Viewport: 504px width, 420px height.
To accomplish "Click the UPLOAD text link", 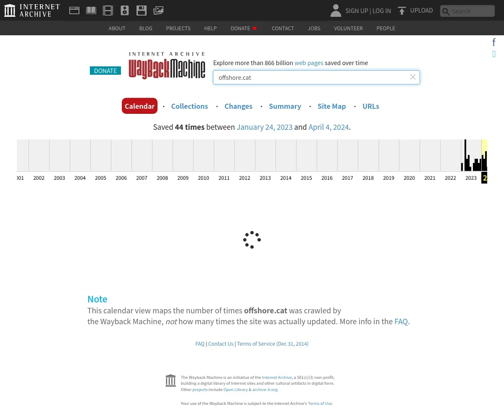I will click(421, 10).
